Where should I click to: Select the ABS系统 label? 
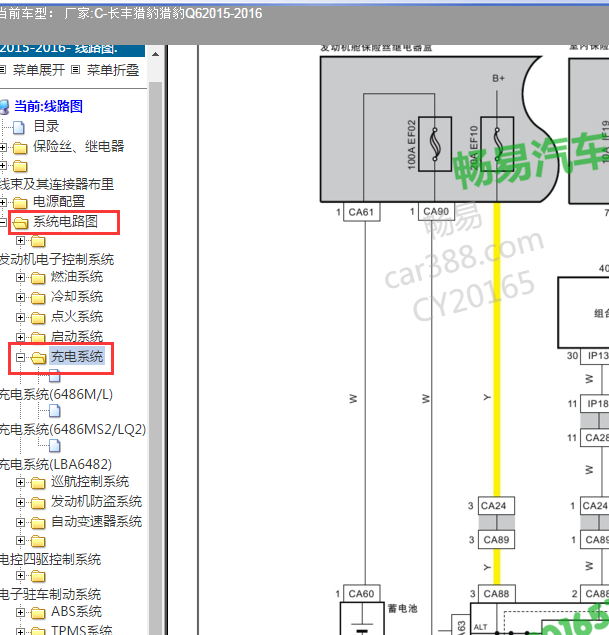(77, 612)
